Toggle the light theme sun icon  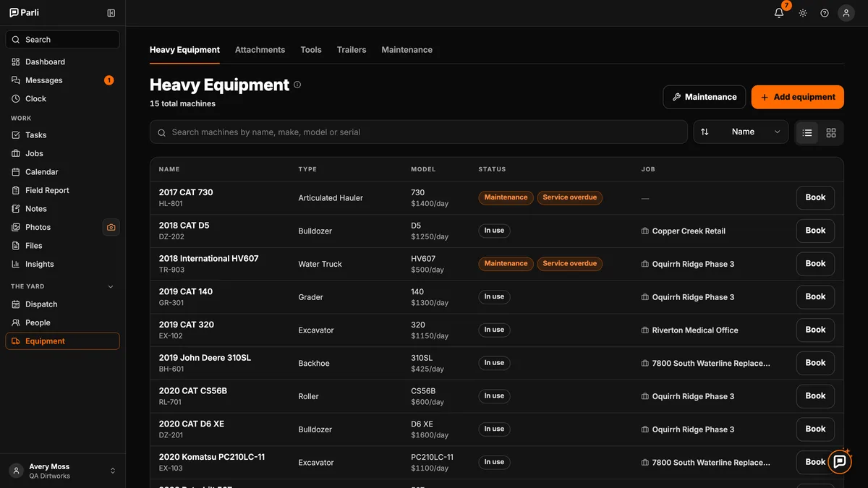pyautogui.click(x=803, y=12)
